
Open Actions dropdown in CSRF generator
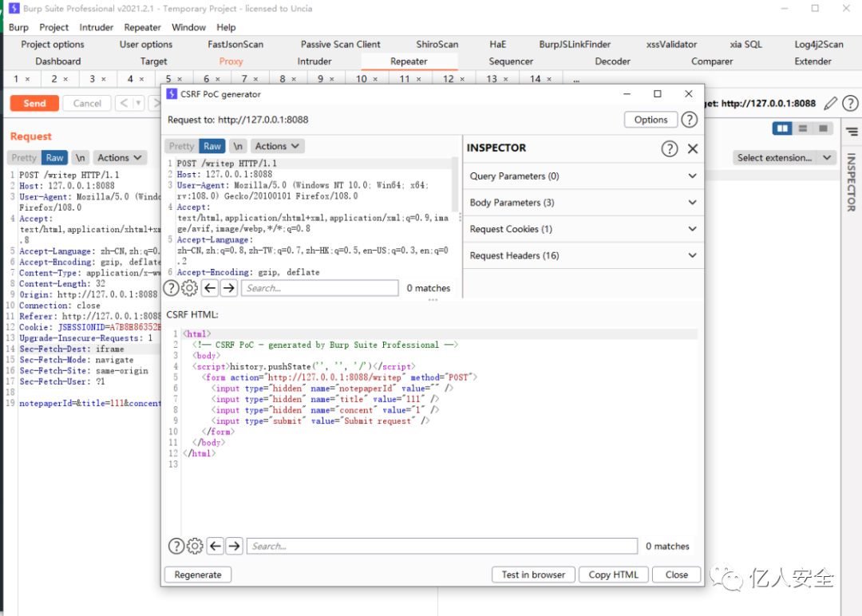277,146
